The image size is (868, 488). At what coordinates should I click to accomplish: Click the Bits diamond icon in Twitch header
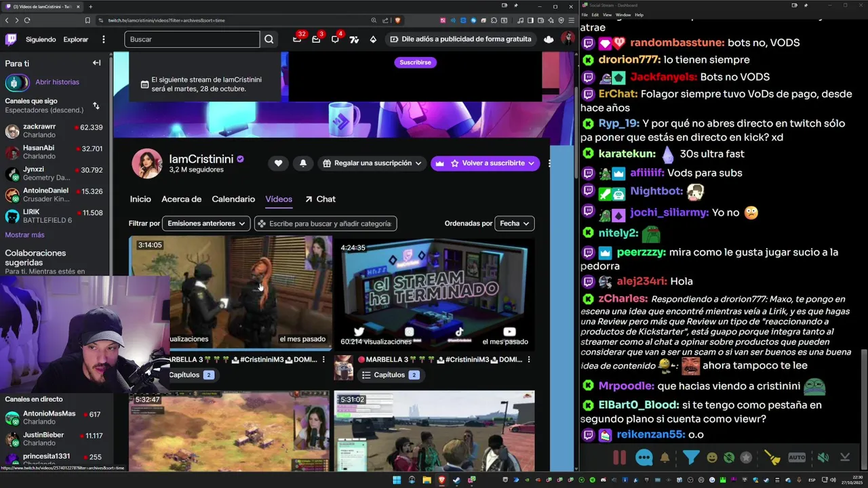[373, 39]
